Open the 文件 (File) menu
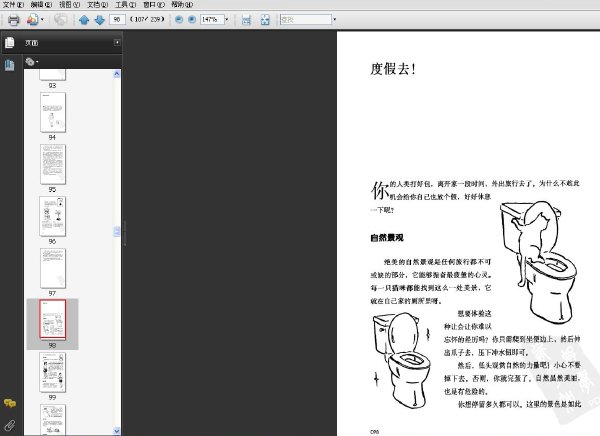Image resolution: width=600 pixels, height=436 pixels. tap(13, 5)
